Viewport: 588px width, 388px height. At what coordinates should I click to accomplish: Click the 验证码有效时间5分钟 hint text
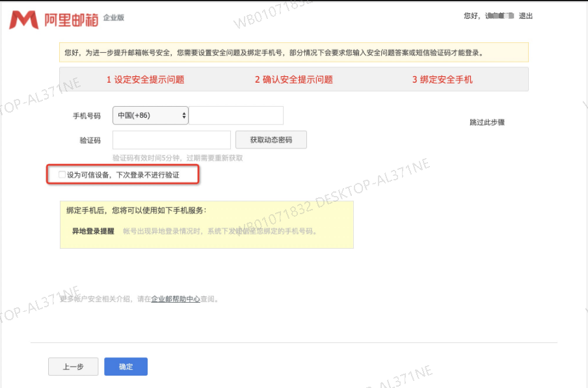point(178,158)
